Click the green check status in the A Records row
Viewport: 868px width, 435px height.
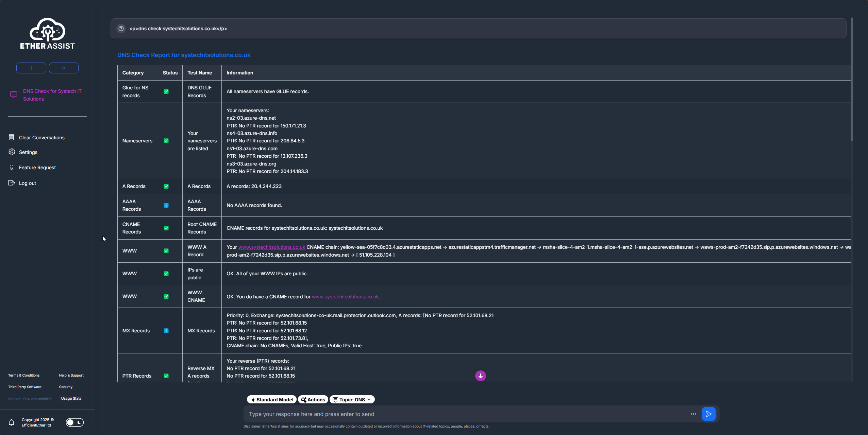[x=166, y=186]
